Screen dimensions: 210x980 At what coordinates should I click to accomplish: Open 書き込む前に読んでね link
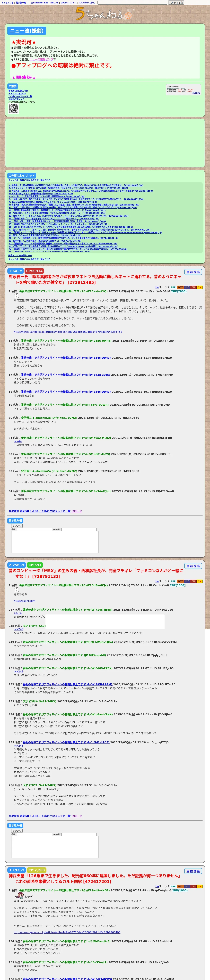tap(18, 91)
